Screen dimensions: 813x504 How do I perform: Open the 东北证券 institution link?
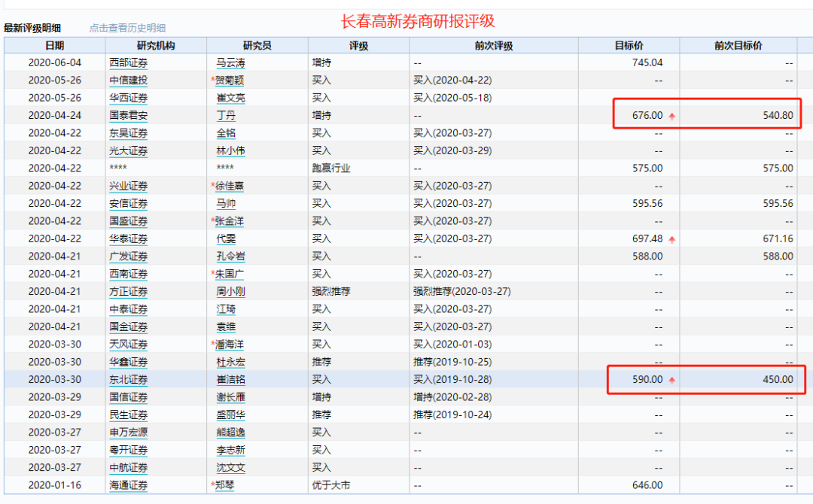[129, 380]
